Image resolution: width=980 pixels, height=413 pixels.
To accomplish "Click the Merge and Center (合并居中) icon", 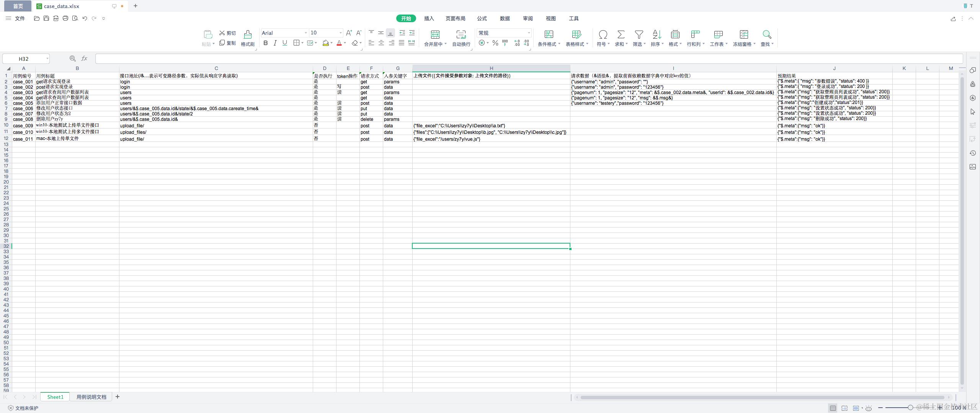I will (x=435, y=35).
